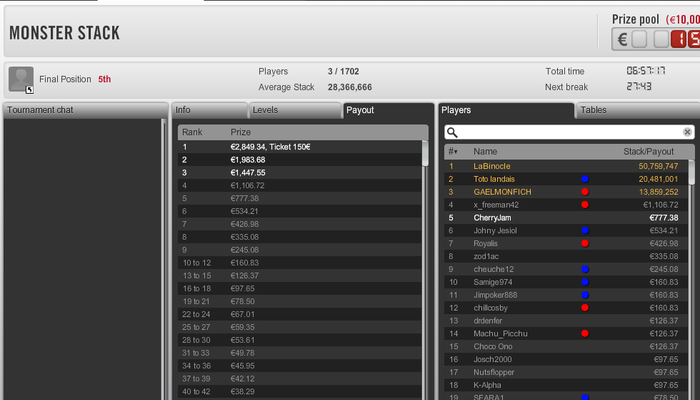
Task: Click the blue dot beside Toto landais
Action: pos(585,179)
